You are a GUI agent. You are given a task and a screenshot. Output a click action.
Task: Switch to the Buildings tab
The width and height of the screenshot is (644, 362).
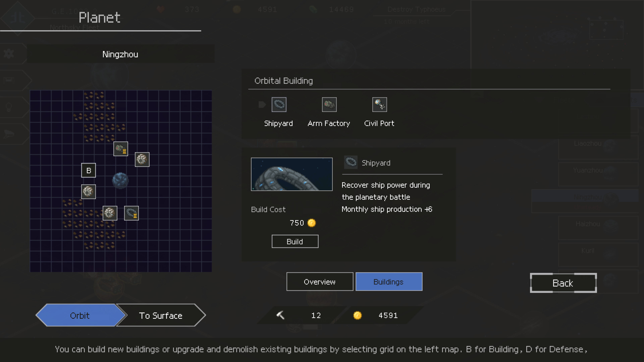pos(389,282)
